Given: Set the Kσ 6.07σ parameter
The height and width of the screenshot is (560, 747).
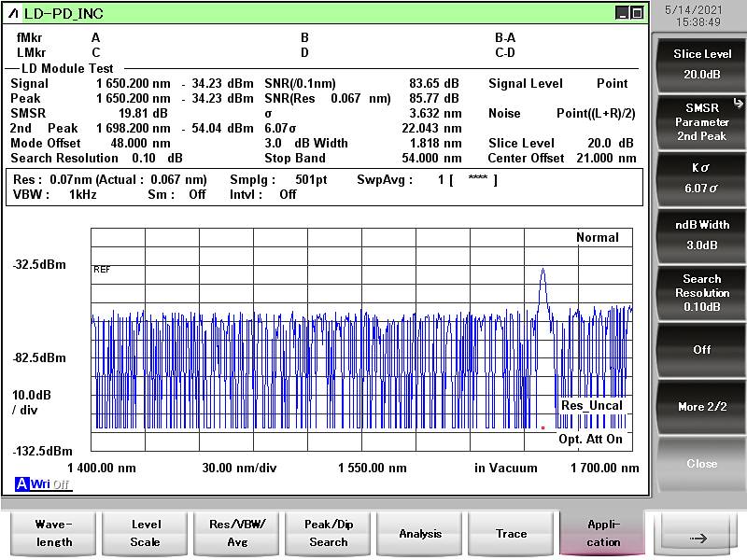Looking at the screenshot, I should pos(701,178).
